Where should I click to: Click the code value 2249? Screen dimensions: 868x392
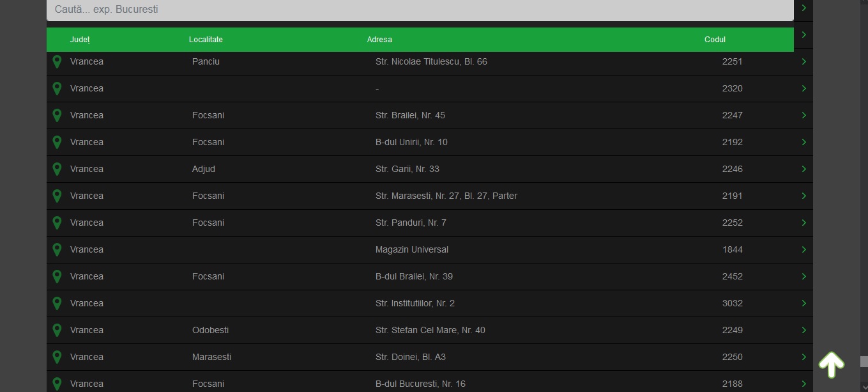(733, 330)
